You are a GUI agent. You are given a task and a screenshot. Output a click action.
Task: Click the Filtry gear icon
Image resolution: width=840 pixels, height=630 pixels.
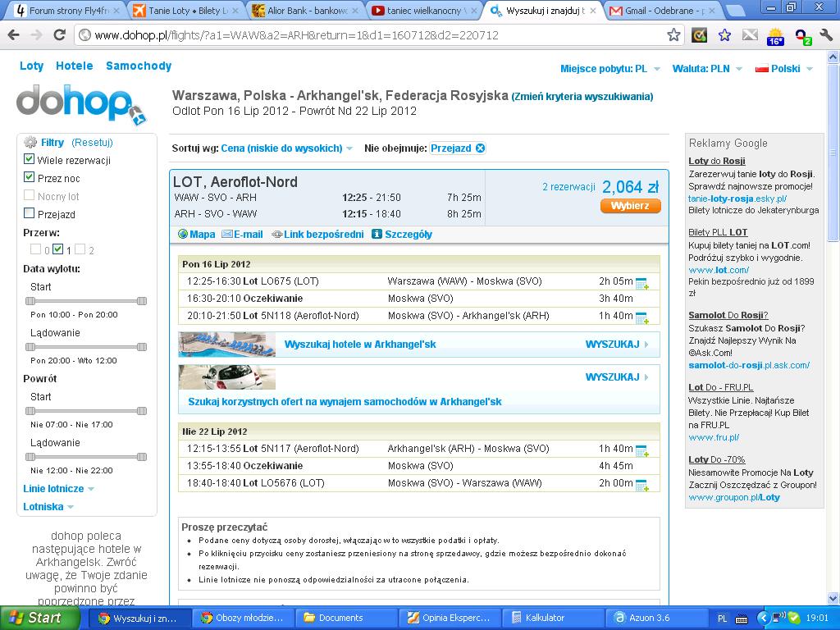pos(30,143)
